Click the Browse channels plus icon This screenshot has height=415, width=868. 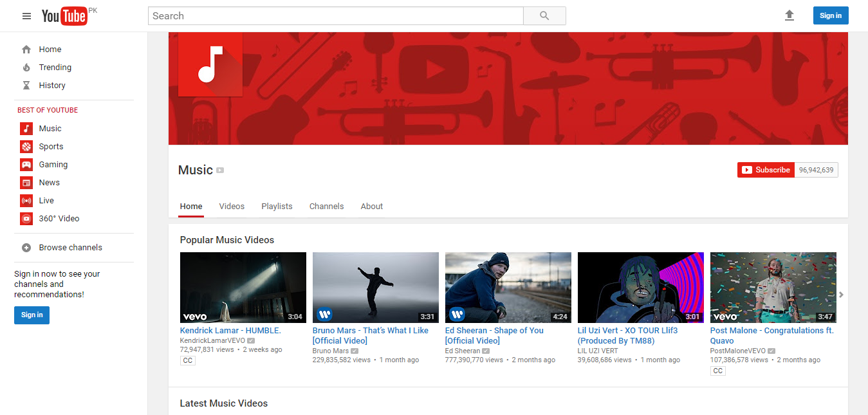tap(26, 248)
